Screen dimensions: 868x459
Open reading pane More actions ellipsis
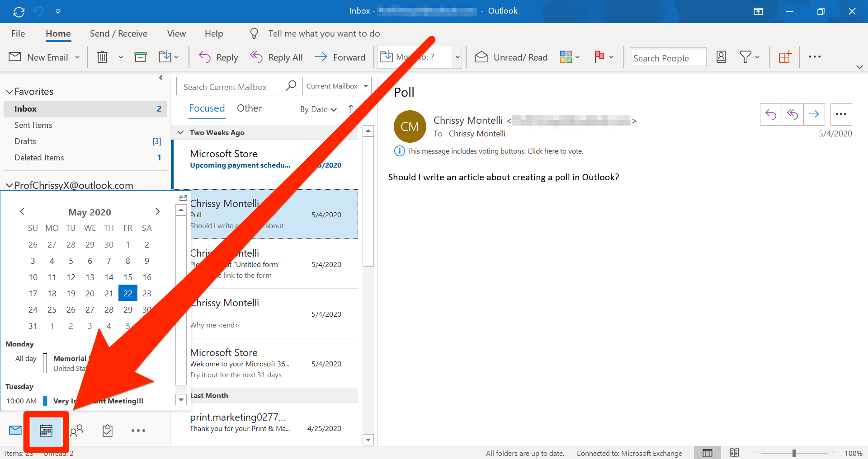pyautogui.click(x=841, y=114)
